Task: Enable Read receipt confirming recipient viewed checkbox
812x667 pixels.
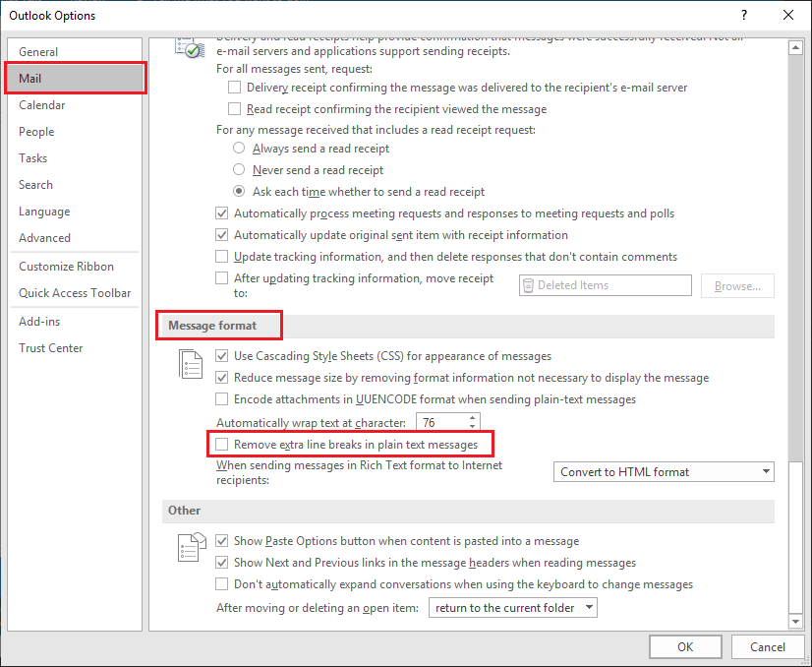Action: point(235,109)
